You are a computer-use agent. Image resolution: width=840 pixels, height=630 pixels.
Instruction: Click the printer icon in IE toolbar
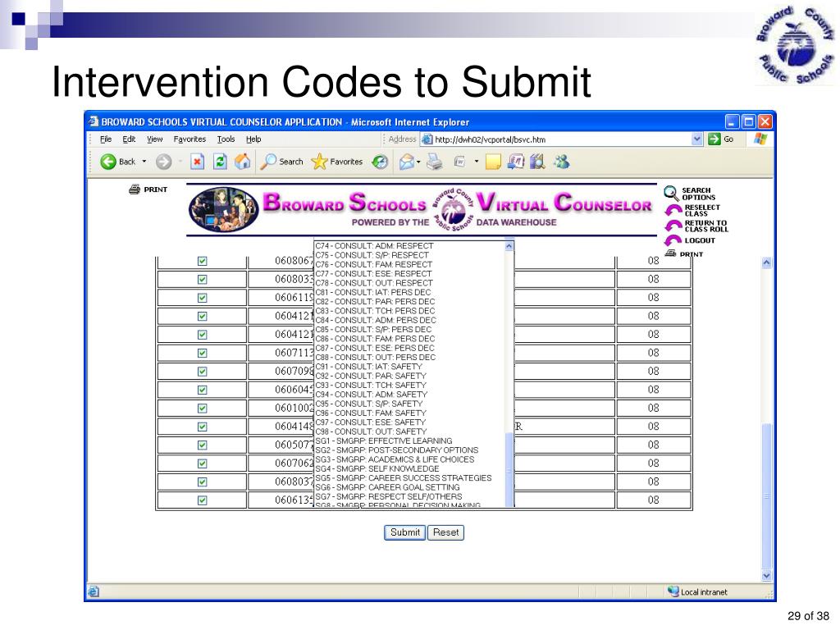pos(435,162)
